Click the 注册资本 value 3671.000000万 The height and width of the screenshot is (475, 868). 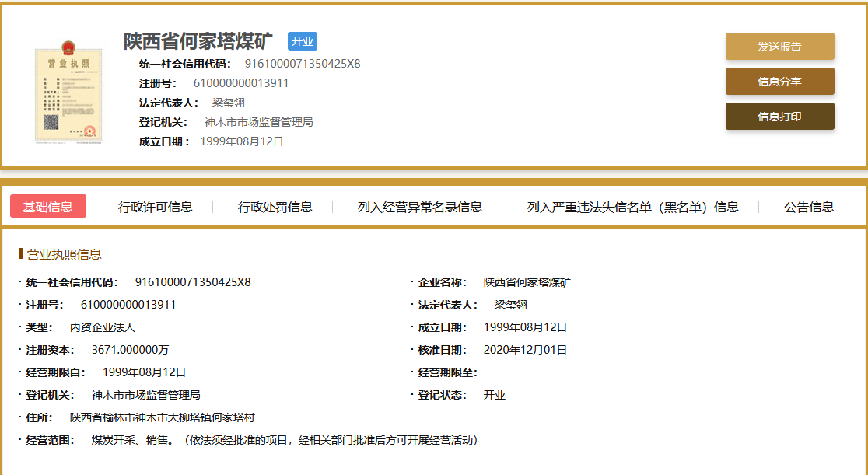coord(131,350)
